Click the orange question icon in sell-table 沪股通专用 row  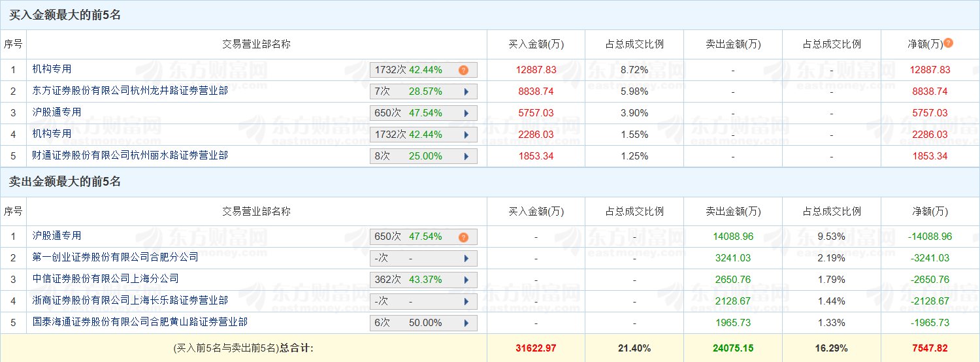(x=463, y=237)
